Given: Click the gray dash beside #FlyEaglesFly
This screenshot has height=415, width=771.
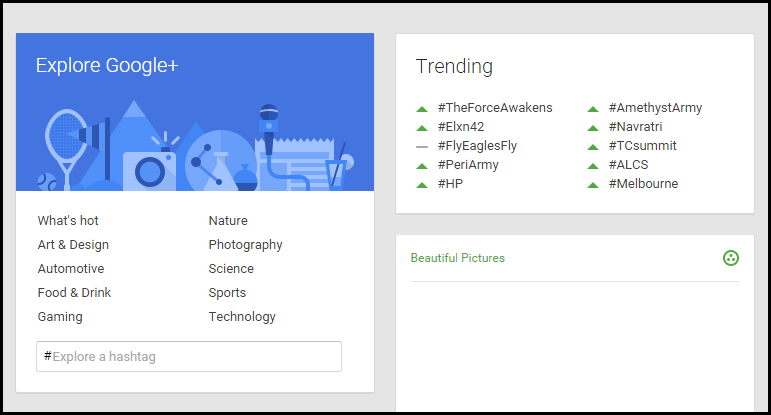Looking at the screenshot, I should point(422,147).
